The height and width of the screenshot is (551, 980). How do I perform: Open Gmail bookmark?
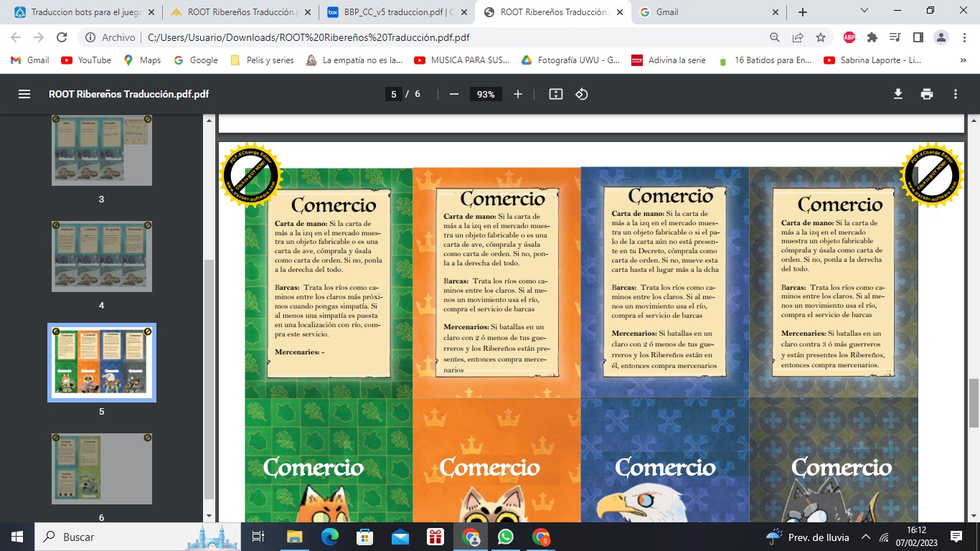(x=29, y=60)
